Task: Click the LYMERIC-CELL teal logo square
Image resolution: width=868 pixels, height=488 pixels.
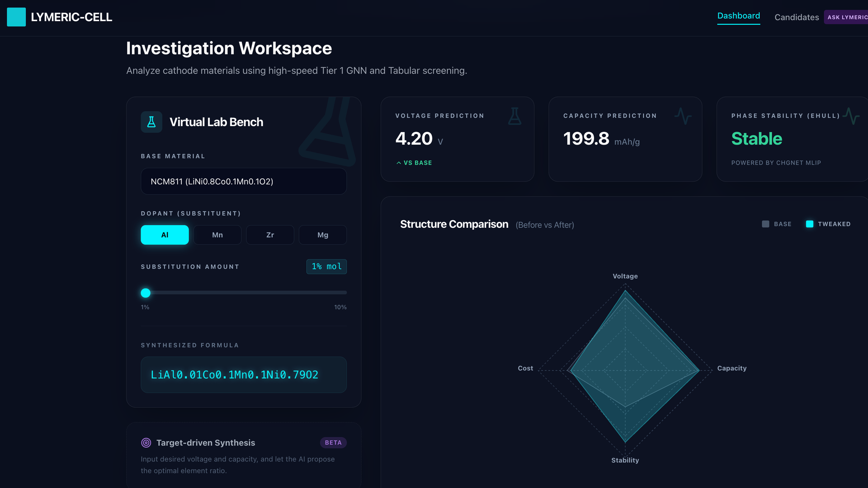Action: [x=16, y=17]
